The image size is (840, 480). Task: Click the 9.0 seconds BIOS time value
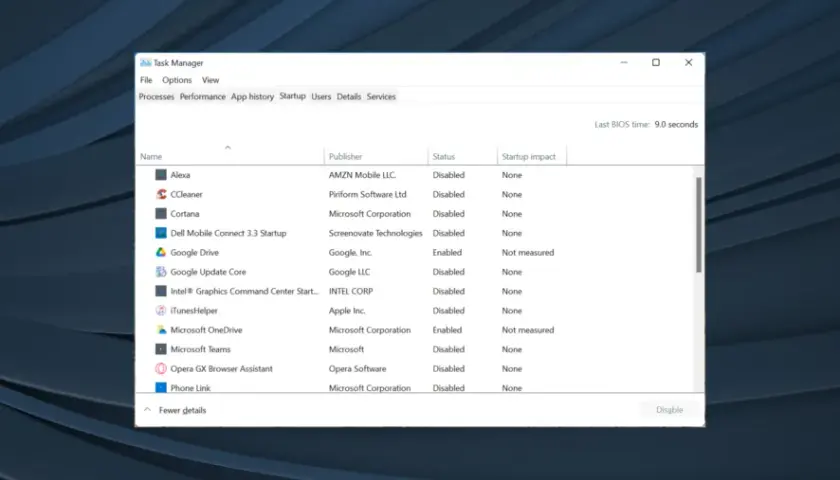pyautogui.click(x=676, y=124)
